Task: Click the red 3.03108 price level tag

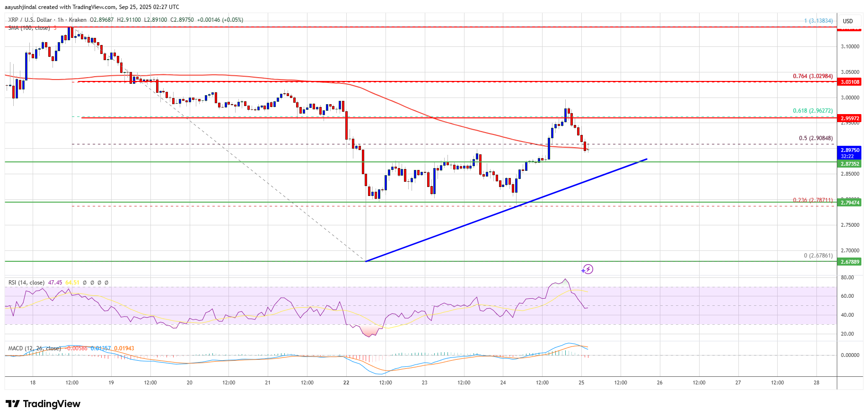Action: pos(850,82)
